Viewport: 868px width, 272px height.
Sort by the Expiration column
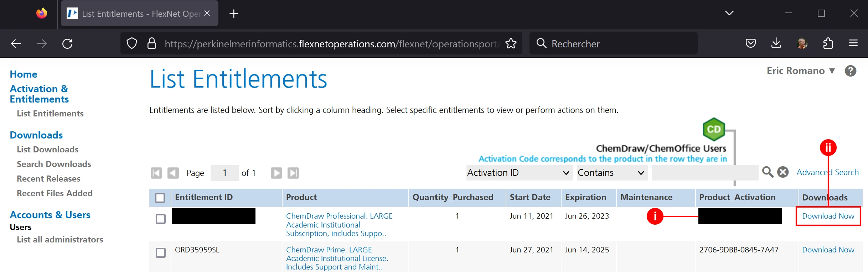click(586, 197)
